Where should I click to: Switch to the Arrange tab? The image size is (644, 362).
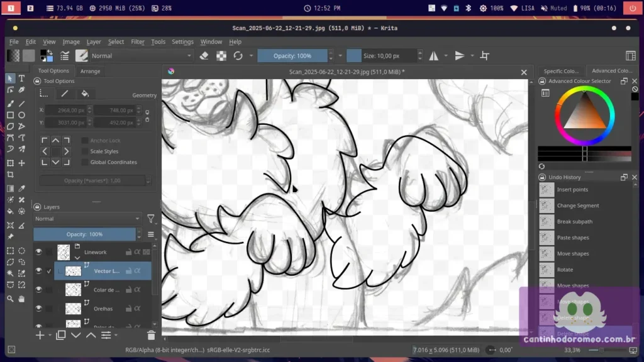pos(91,71)
